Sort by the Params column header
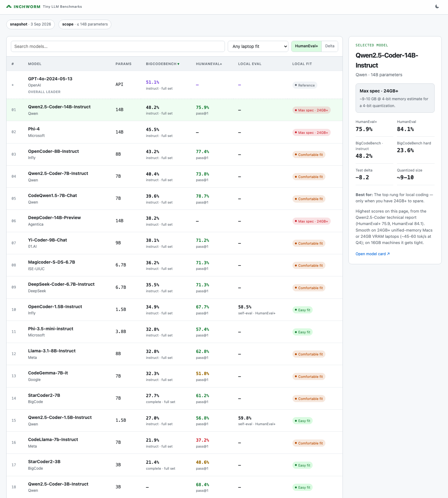 124,64
